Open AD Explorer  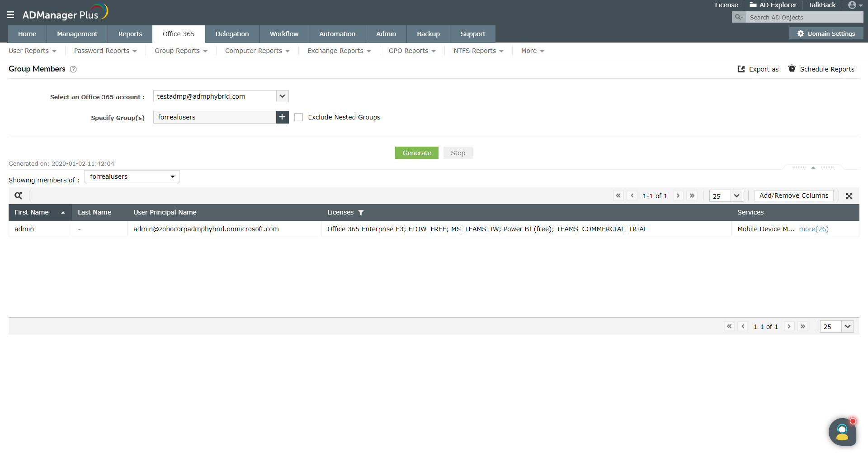coord(773,5)
